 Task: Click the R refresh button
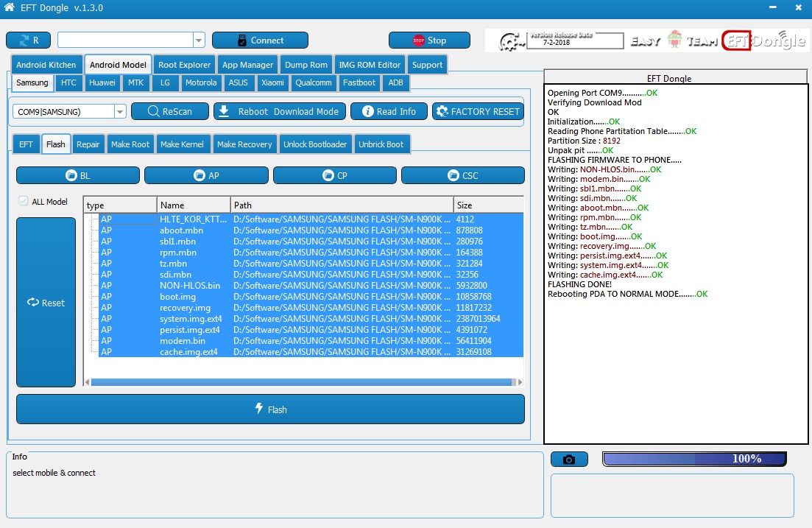click(x=29, y=41)
